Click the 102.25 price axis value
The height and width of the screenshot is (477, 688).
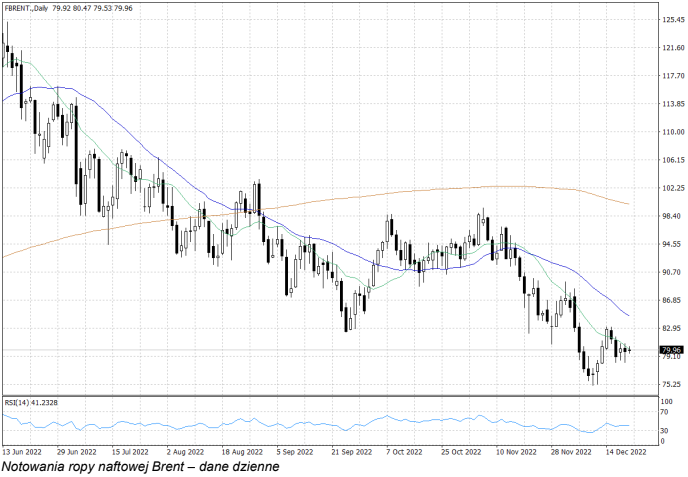[672, 188]
